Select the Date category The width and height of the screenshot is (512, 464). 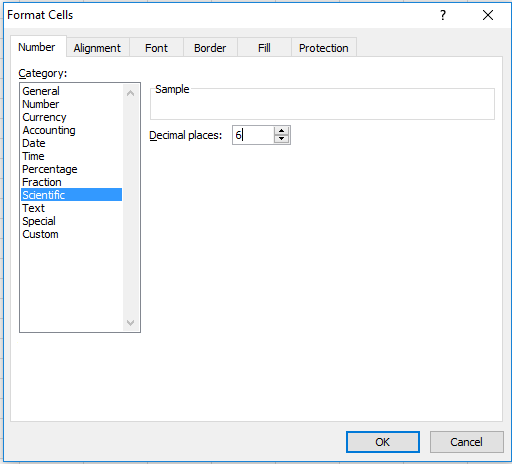(x=71, y=143)
